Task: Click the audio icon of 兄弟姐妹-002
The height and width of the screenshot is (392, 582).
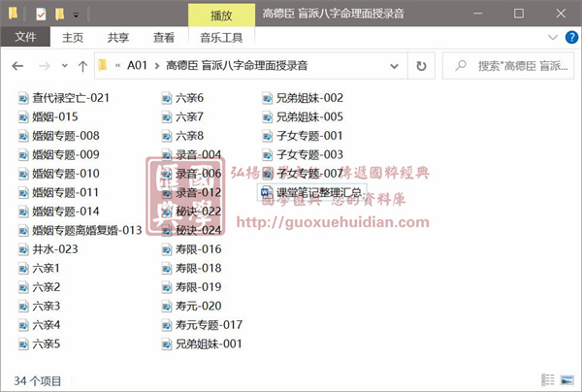Action: pyautogui.click(x=267, y=98)
